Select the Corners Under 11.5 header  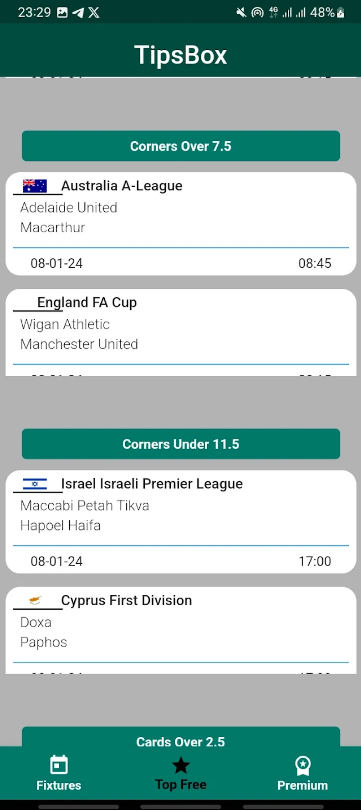[181, 444]
